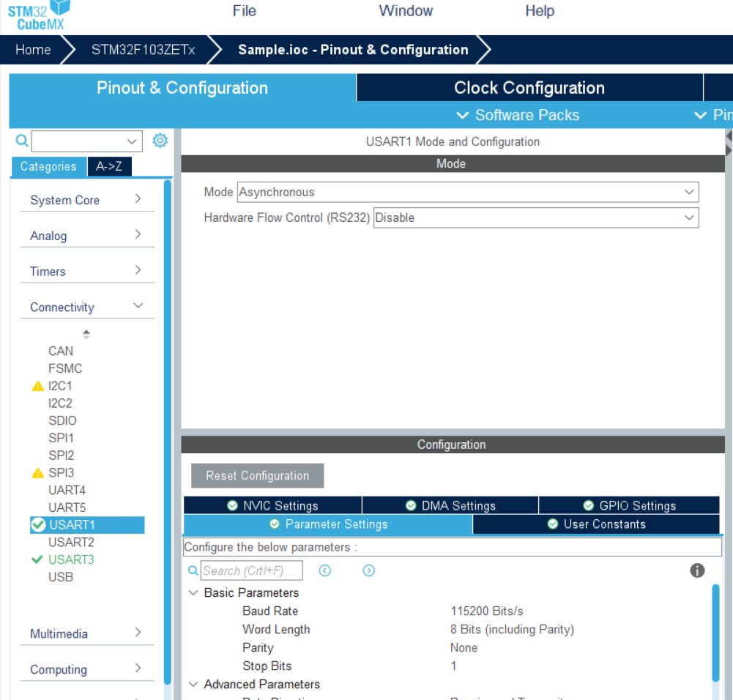Viewport: 733px width, 700px height.
Task: Switch to Clock Configuration tab
Action: [x=529, y=87]
